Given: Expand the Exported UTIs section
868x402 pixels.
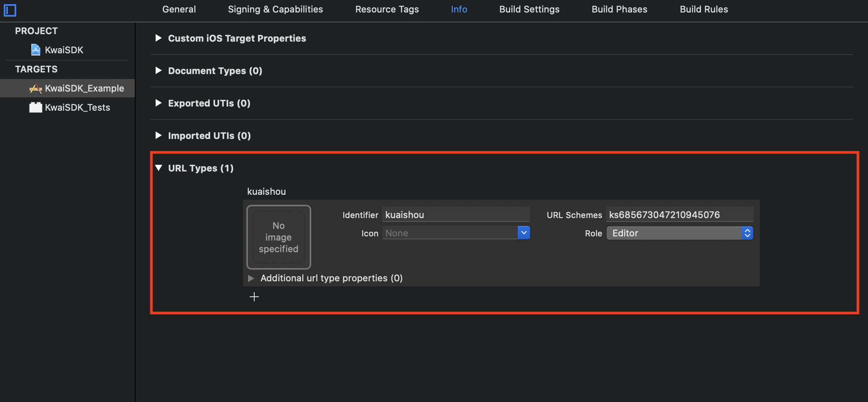Looking at the screenshot, I should (x=159, y=103).
